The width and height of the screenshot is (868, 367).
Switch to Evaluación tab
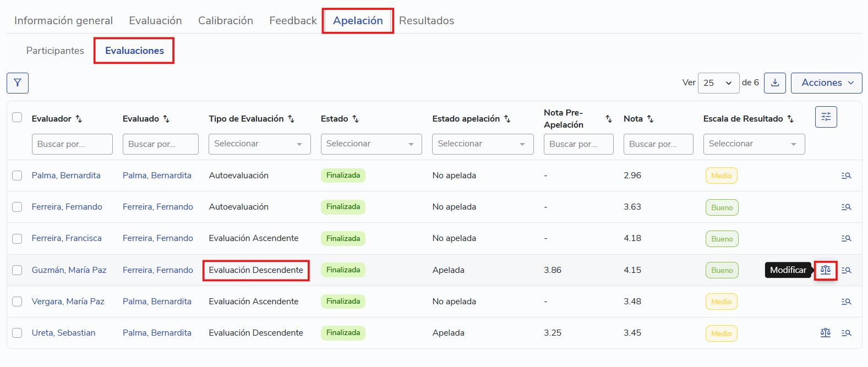pos(155,21)
